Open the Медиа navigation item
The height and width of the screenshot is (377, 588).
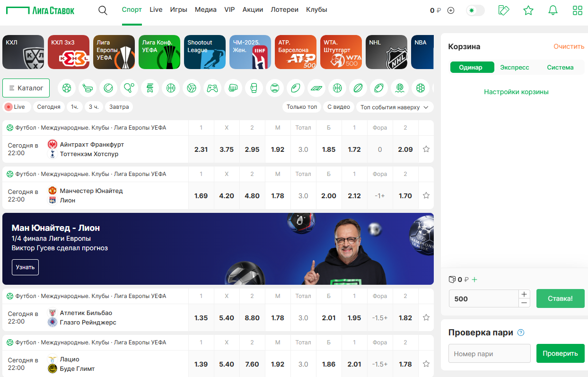[206, 10]
